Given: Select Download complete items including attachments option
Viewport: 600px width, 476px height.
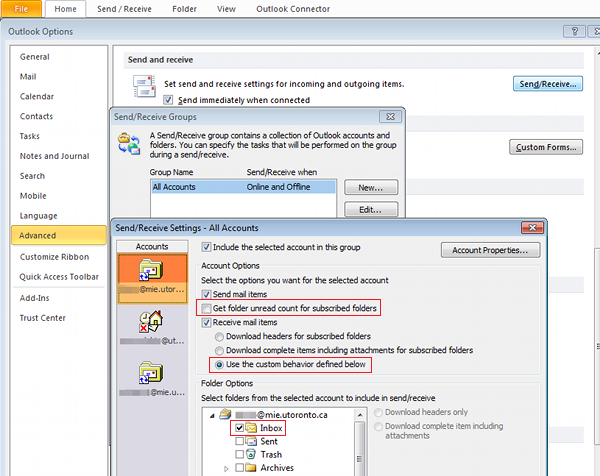Looking at the screenshot, I should (219, 350).
